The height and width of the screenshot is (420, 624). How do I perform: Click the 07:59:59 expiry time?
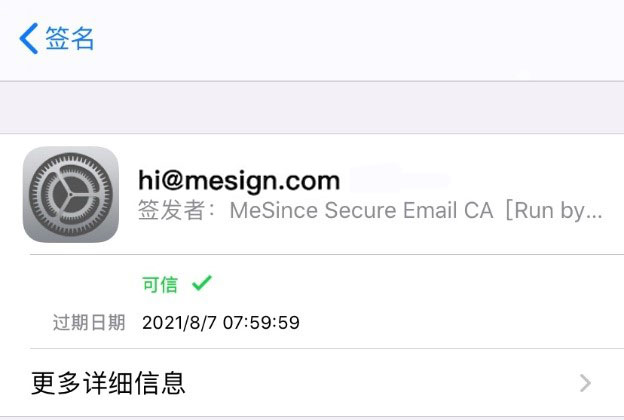261,322
